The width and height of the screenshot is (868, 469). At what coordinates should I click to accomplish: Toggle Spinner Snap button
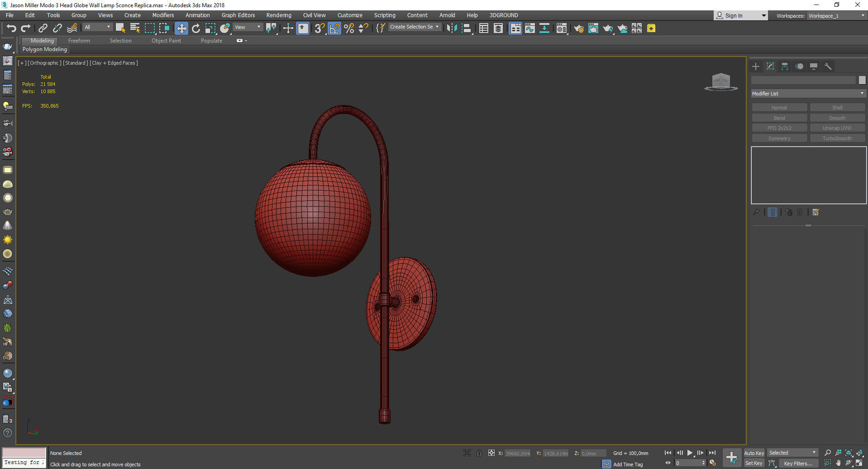[363, 28]
